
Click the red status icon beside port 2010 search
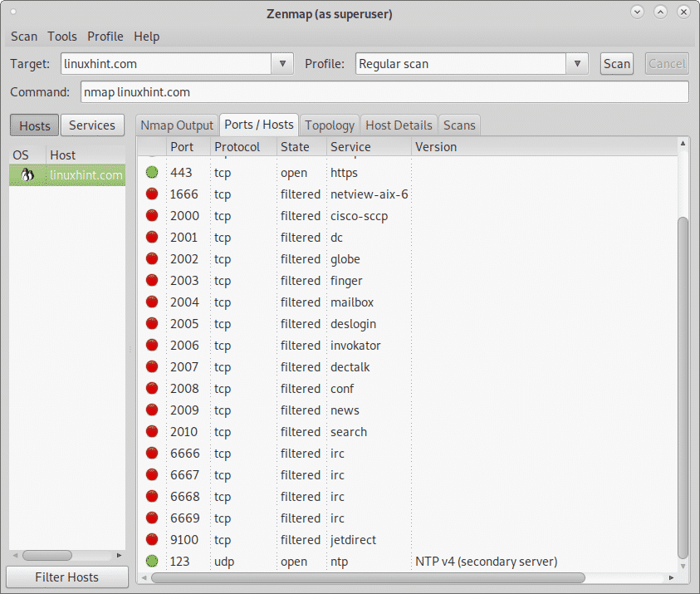(x=152, y=432)
